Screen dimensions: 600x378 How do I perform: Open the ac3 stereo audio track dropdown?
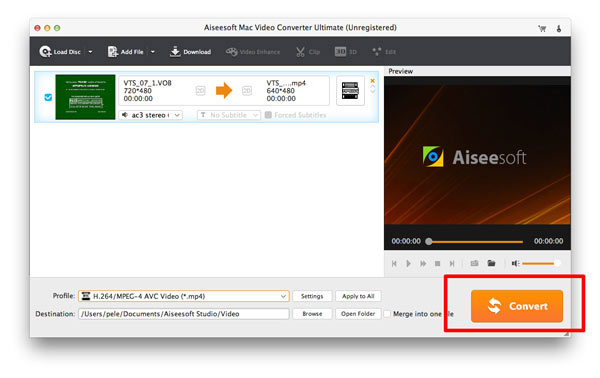coord(151,115)
